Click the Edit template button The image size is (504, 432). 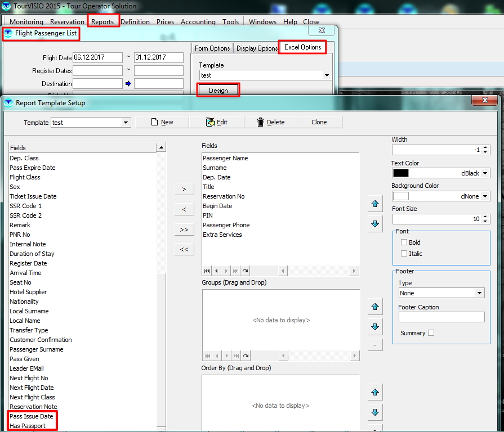point(217,122)
